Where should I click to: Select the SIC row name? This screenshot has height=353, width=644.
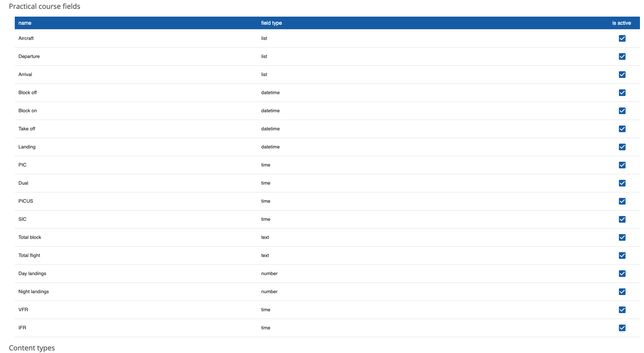[x=23, y=219]
